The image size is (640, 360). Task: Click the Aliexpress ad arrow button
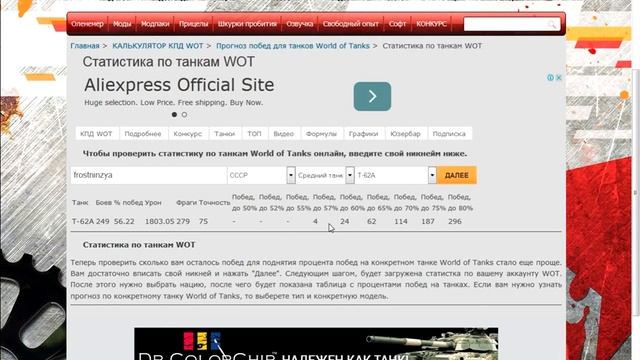[x=372, y=96]
